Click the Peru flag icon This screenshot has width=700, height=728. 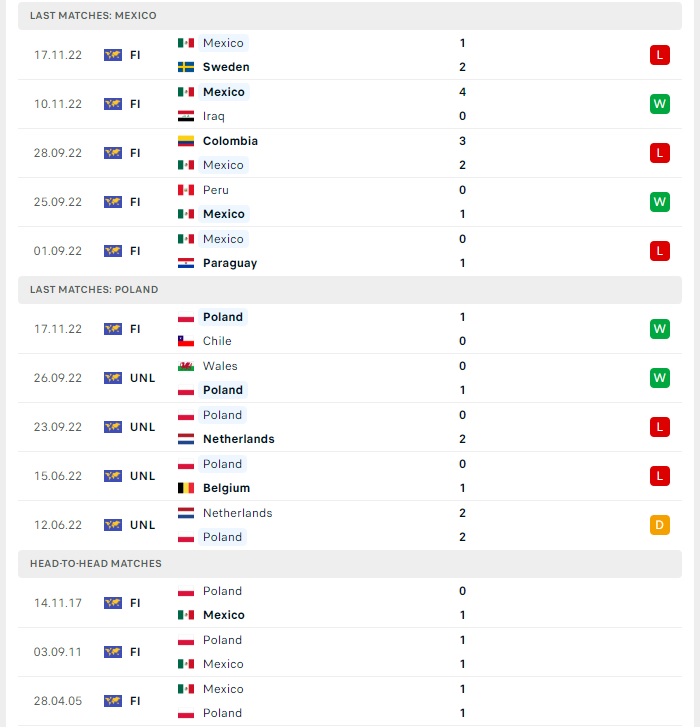pos(186,190)
